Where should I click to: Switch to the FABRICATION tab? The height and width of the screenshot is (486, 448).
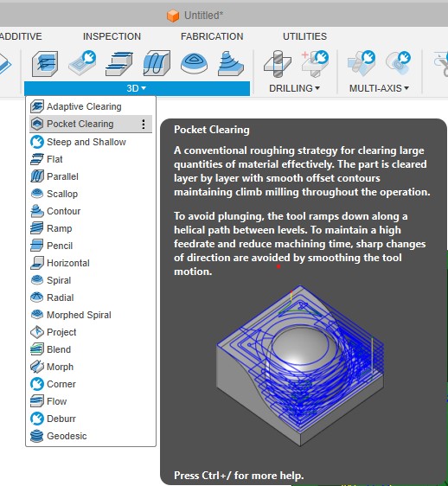pyautogui.click(x=212, y=36)
